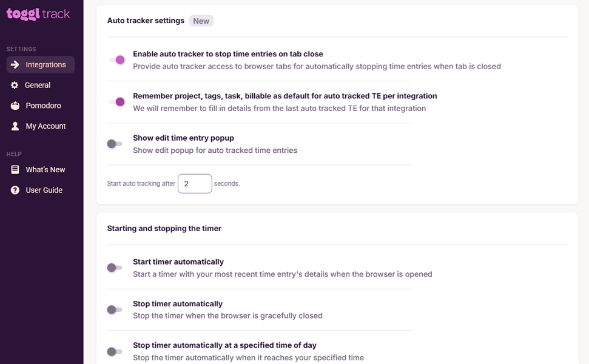Click 'We will remember to fill in details' description
This screenshot has height=364, width=589.
[x=280, y=109]
